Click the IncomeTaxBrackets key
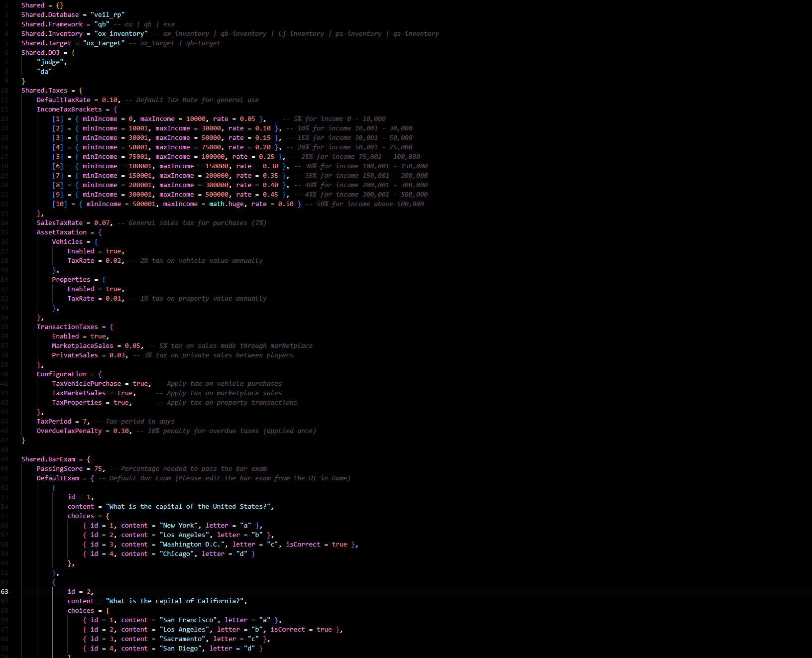 pos(69,109)
